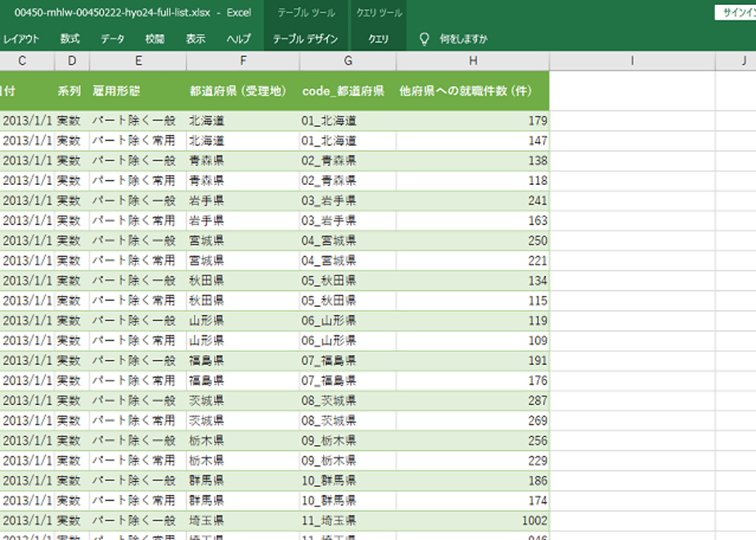The image size is (756, 540).
Task: Select the cell with value 186
Action: [x=473, y=481]
